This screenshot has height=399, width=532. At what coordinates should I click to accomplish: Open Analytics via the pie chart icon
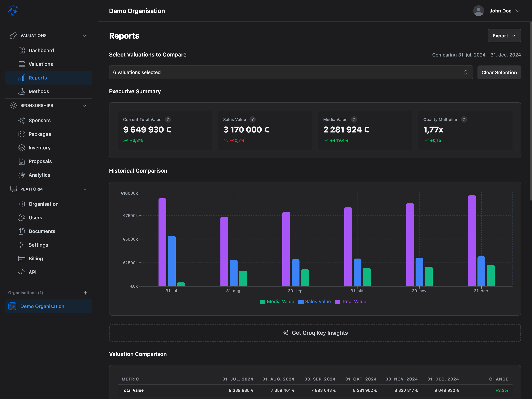(x=22, y=175)
